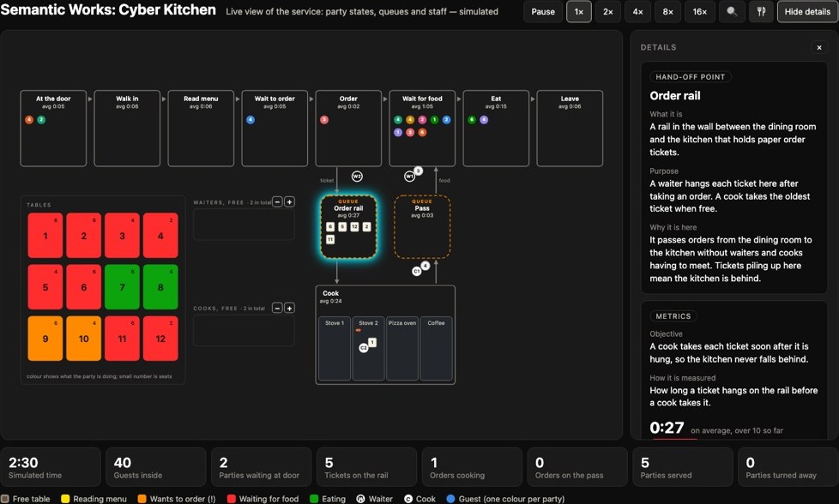Select the Leave stage box
The height and width of the screenshot is (504, 839).
pyautogui.click(x=570, y=129)
